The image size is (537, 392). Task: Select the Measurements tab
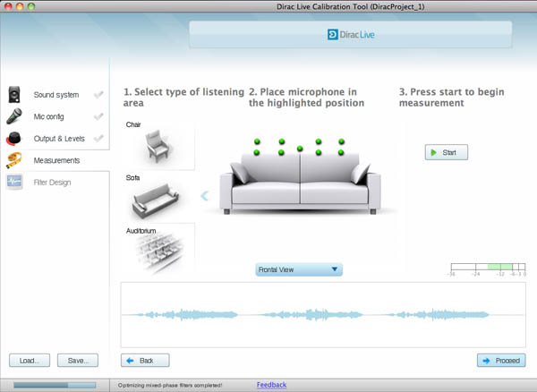[x=55, y=160]
